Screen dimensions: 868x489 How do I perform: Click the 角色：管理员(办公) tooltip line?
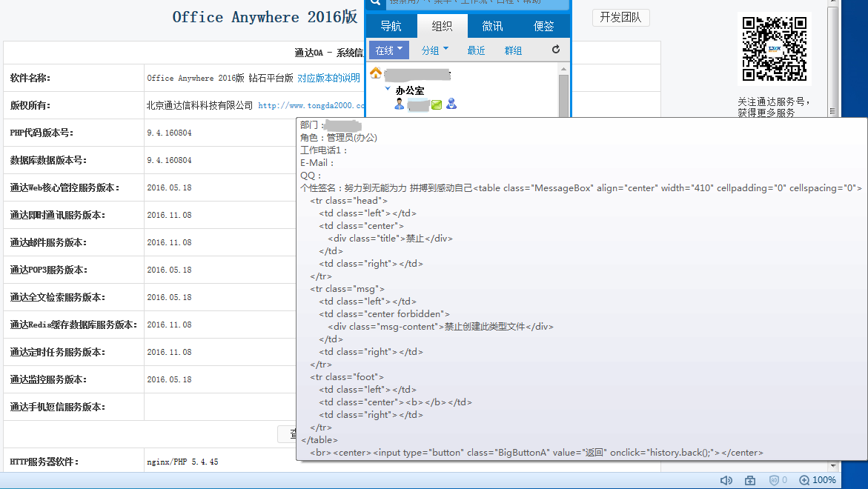[339, 137]
